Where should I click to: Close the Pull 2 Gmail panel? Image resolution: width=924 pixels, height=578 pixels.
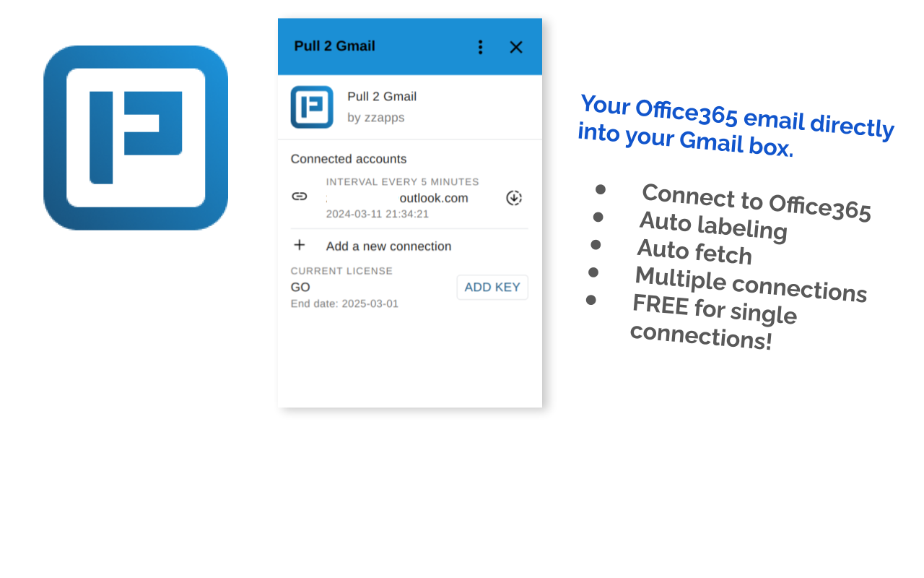[x=516, y=47]
